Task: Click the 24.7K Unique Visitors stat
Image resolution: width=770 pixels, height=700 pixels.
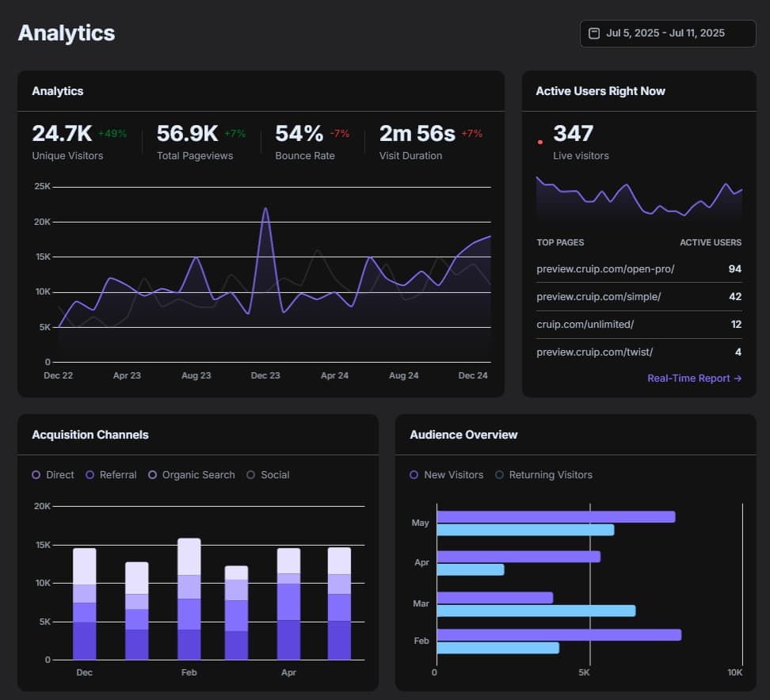Action: (63, 133)
